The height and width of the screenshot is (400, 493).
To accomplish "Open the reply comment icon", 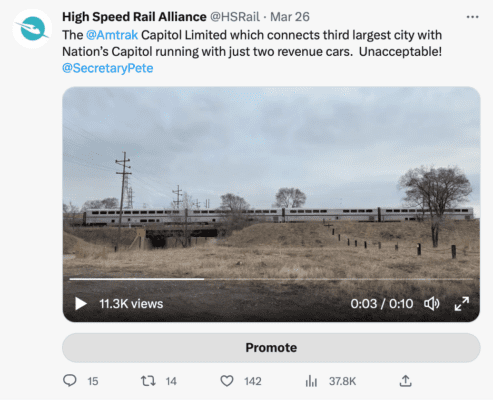I will (70, 381).
